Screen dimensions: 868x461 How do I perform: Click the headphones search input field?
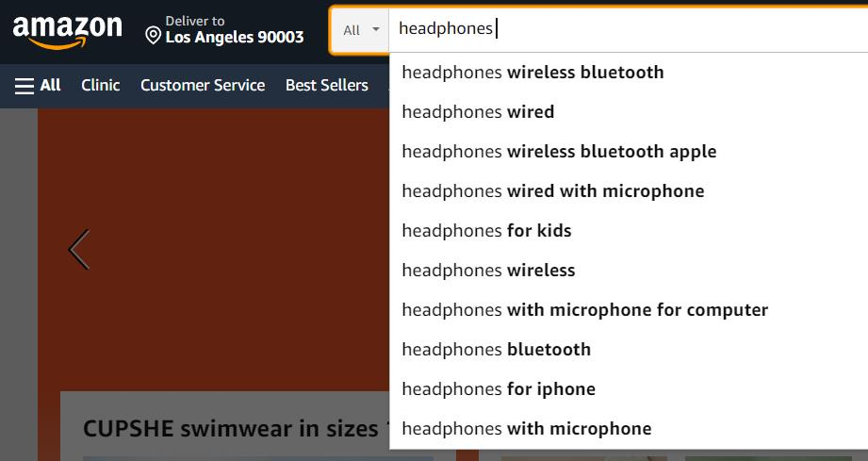(x=622, y=29)
